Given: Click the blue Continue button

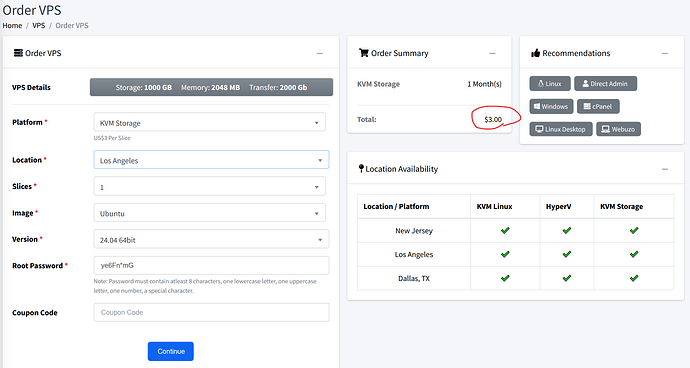Looking at the screenshot, I should (x=171, y=351).
